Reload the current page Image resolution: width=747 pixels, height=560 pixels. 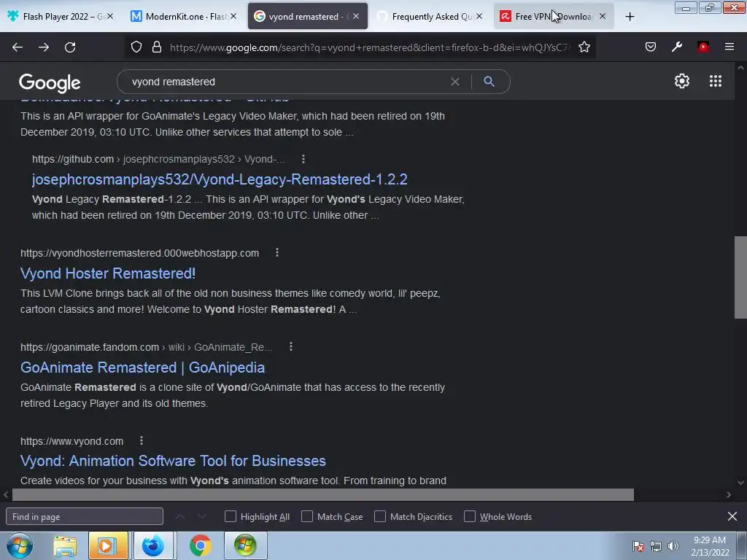point(70,47)
